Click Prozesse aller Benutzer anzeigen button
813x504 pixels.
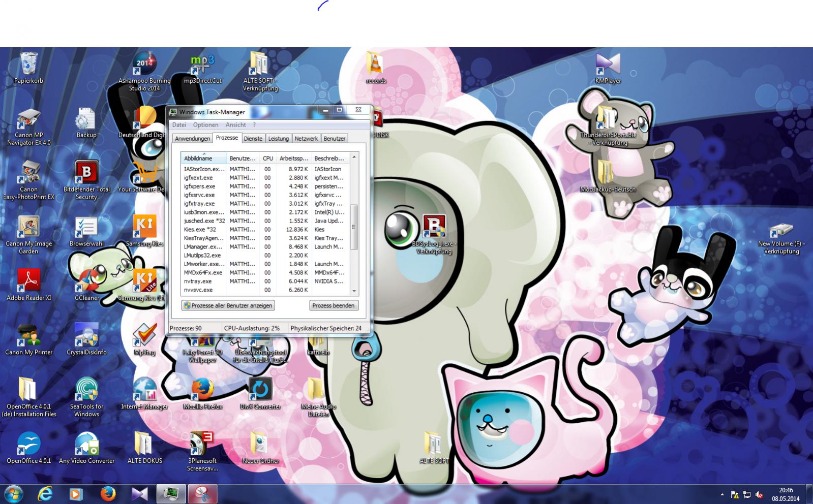pos(229,305)
